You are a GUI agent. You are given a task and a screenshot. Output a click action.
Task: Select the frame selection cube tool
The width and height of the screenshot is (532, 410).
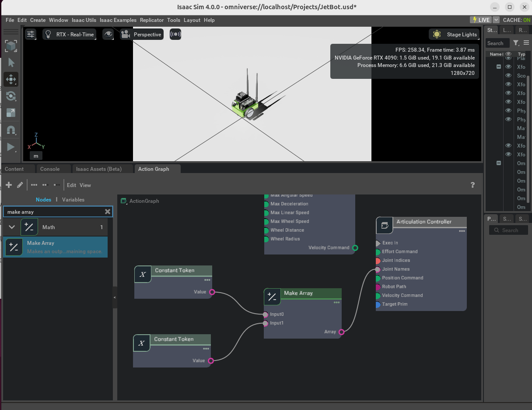click(x=11, y=46)
